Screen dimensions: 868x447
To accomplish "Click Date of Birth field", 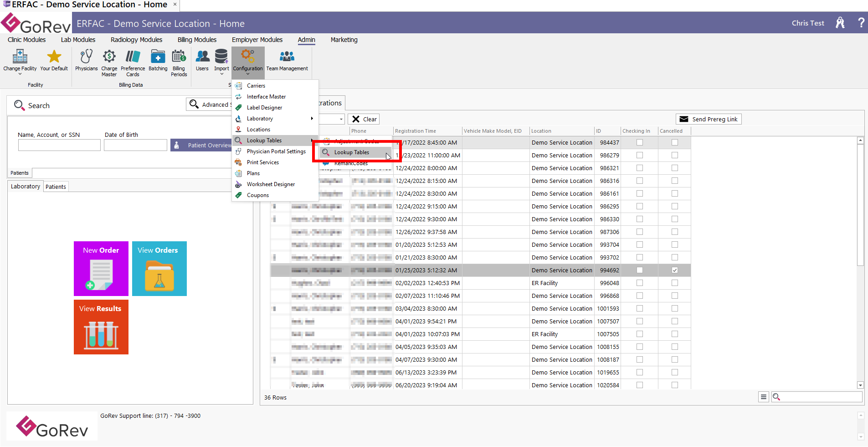I will [x=135, y=146].
